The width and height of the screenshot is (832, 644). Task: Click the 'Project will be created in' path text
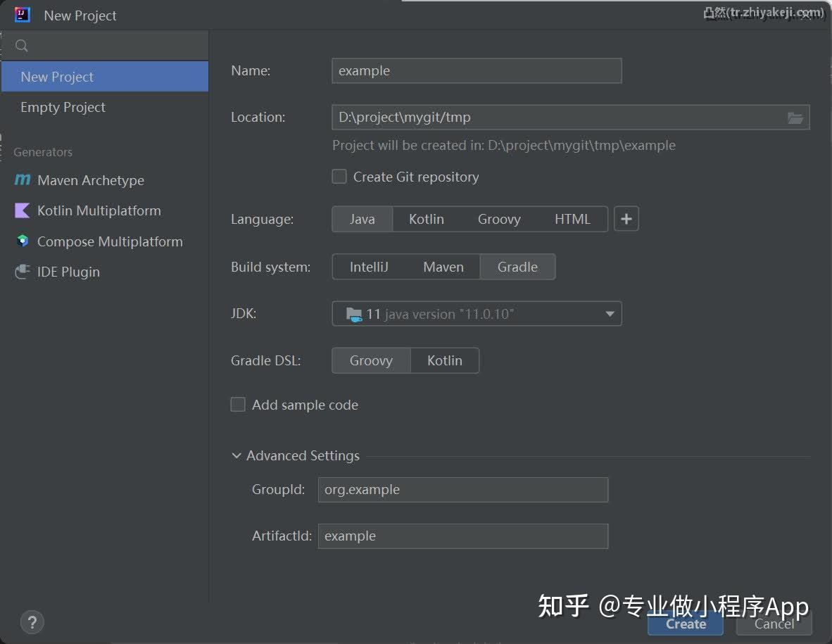(503, 146)
